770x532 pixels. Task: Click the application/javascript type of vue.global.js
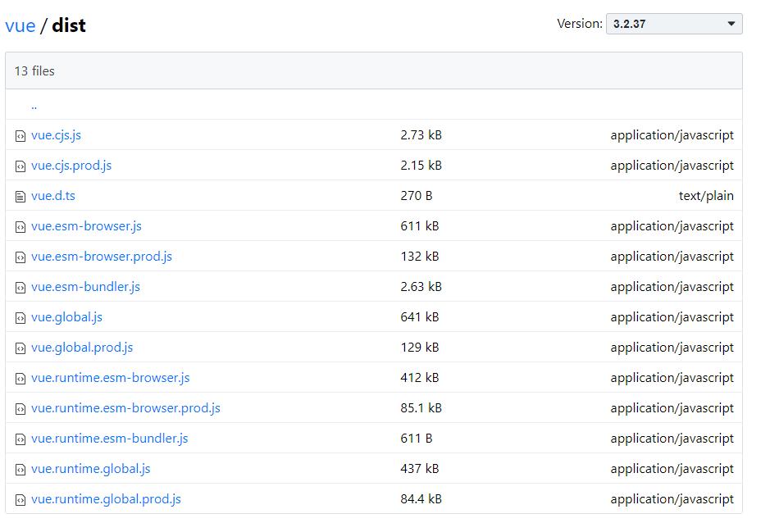(x=672, y=317)
